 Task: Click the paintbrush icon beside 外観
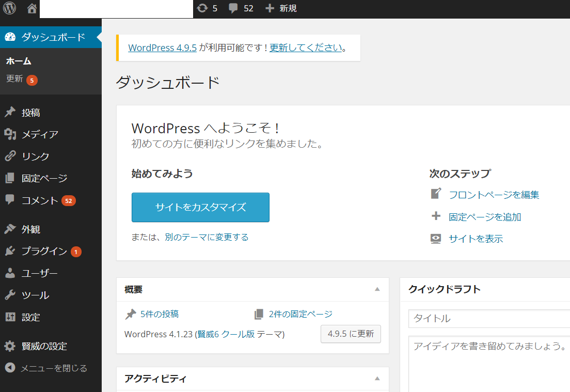(x=10, y=229)
